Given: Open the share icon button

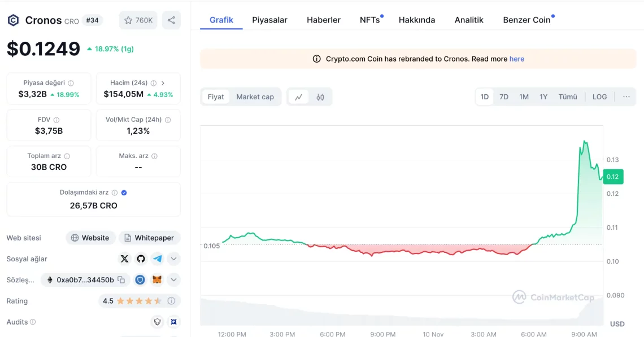Looking at the screenshot, I should pos(171,20).
